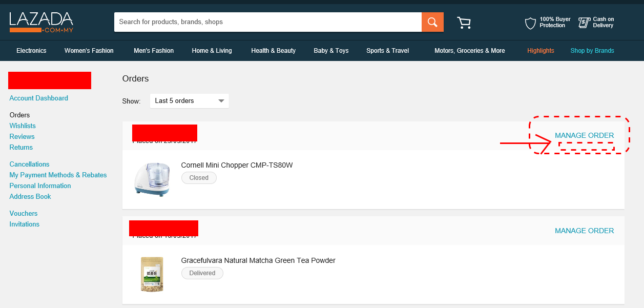The width and height of the screenshot is (644, 308).
Task: Click the Matcha Green Tea Powder thumbnail
Action: pyautogui.click(x=152, y=274)
